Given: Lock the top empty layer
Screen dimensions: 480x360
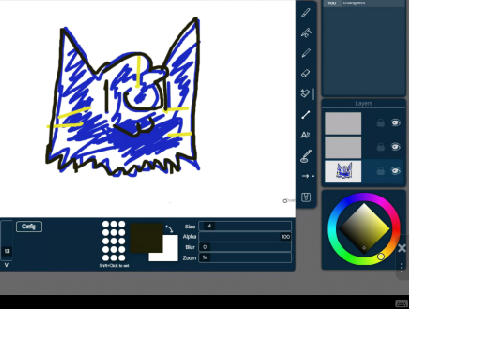Looking at the screenshot, I should coord(380,123).
